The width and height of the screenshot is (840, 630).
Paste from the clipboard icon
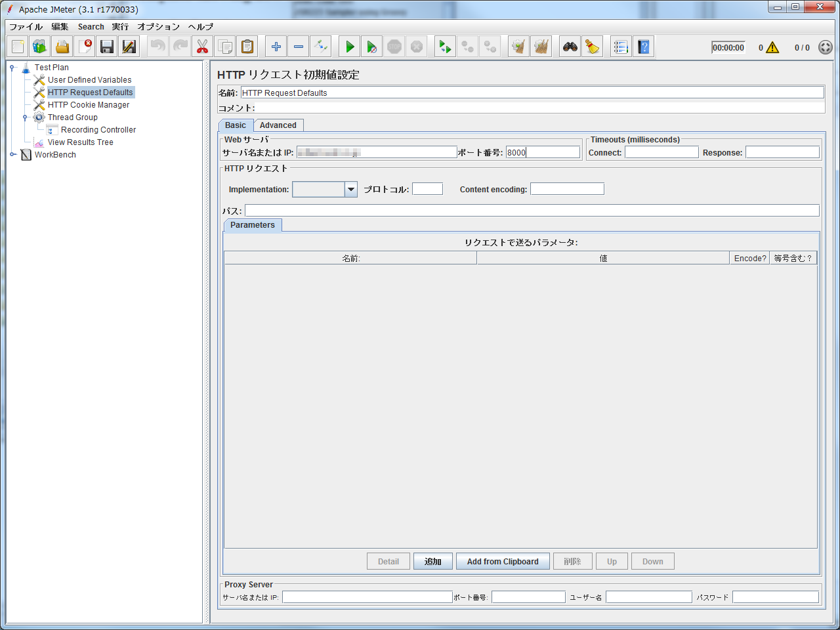tap(247, 47)
